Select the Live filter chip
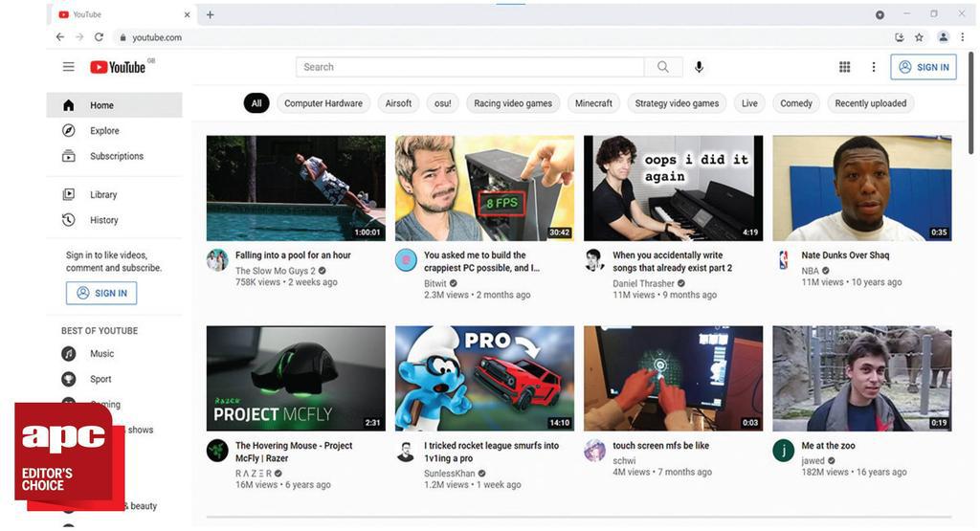This screenshot has height=531, width=980. pyautogui.click(x=749, y=103)
